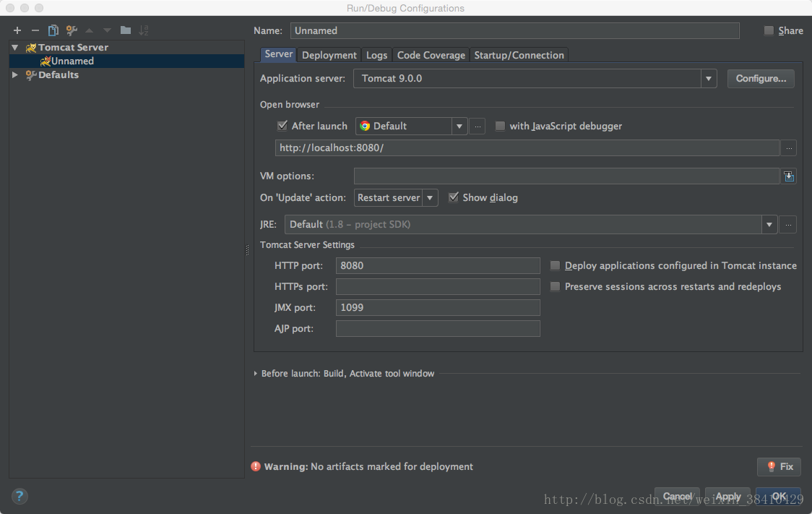Sort configurations alphabetically icon
The height and width of the screenshot is (514, 812).
(x=144, y=30)
